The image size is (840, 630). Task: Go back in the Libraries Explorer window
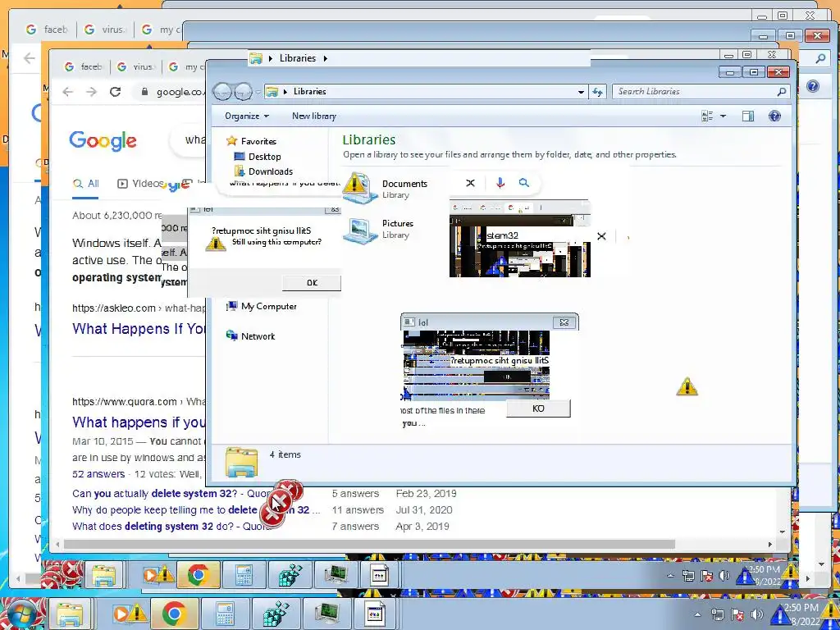coord(223,92)
